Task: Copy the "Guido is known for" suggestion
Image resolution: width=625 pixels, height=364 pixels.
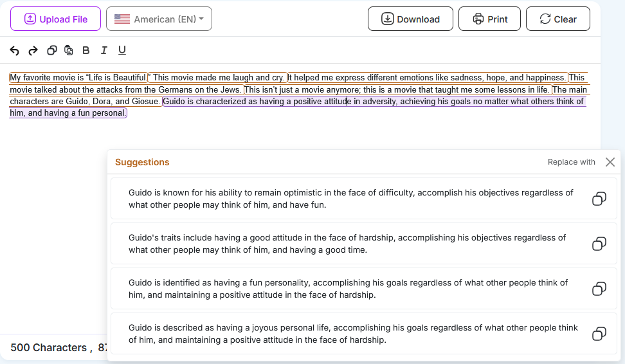Action: pos(599,199)
